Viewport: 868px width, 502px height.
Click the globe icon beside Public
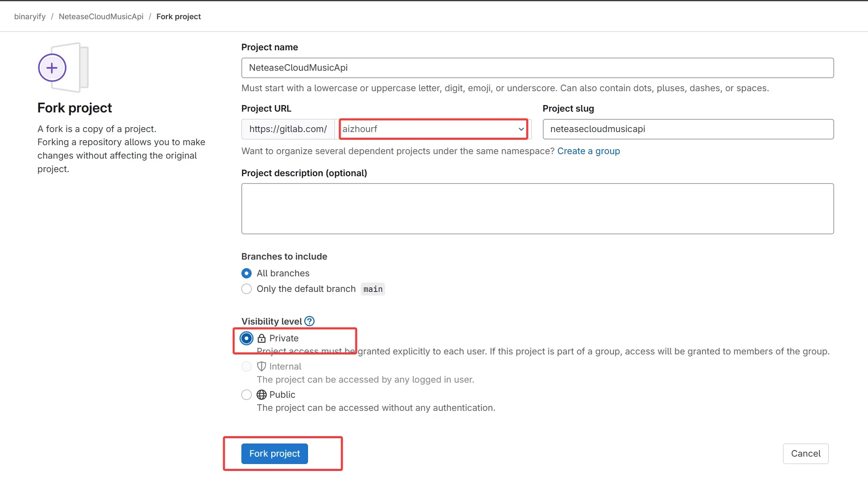tap(261, 395)
